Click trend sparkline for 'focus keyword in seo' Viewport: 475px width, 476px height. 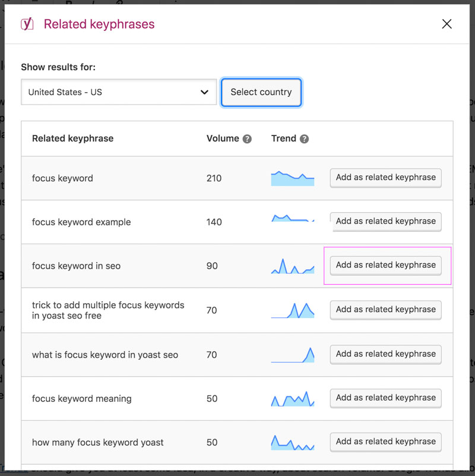click(x=293, y=266)
